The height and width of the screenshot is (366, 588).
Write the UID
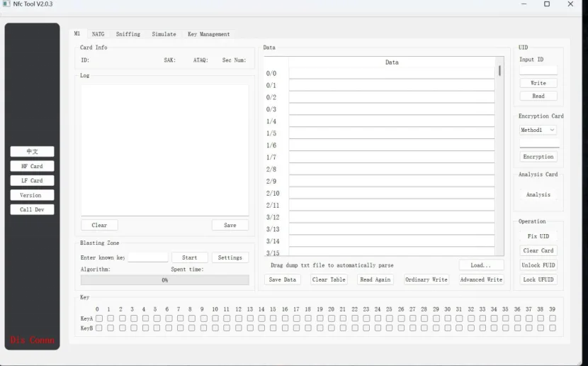pyautogui.click(x=538, y=83)
